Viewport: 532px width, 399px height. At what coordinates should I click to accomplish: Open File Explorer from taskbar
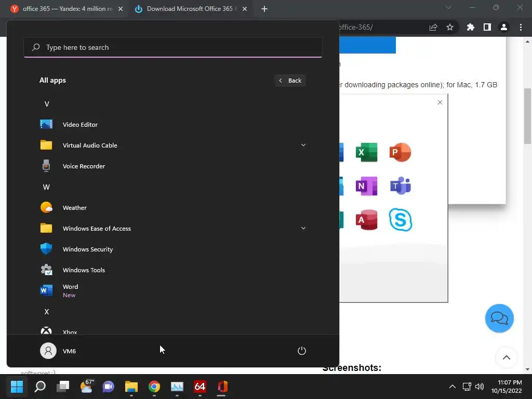(x=131, y=387)
